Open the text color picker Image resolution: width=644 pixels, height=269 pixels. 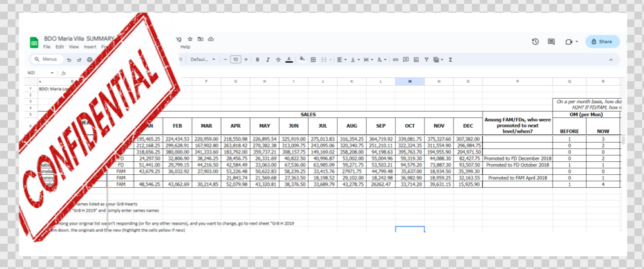[289, 59]
